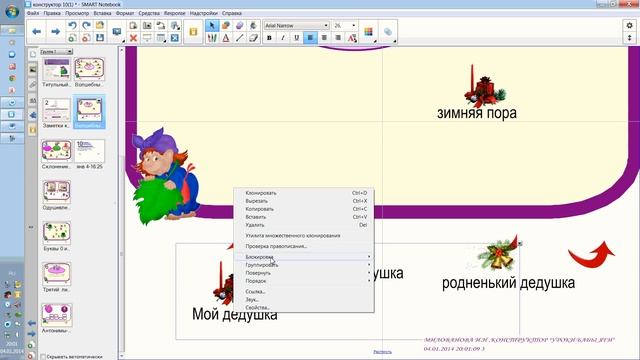The height and width of the screenshot is (360, 640).
Task: Open the Правка menu
Action: tap(52, 13)
